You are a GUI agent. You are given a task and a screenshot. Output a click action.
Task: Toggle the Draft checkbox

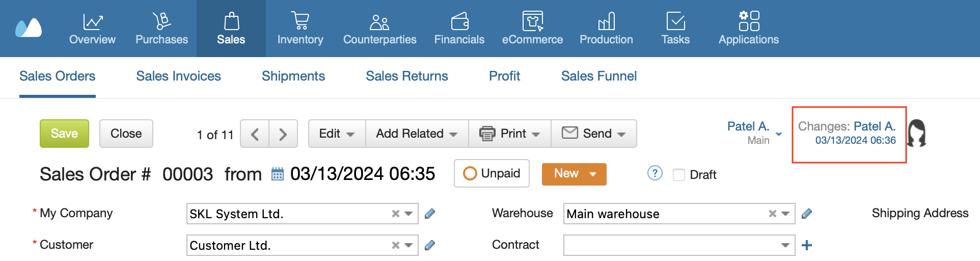(678, 175)
